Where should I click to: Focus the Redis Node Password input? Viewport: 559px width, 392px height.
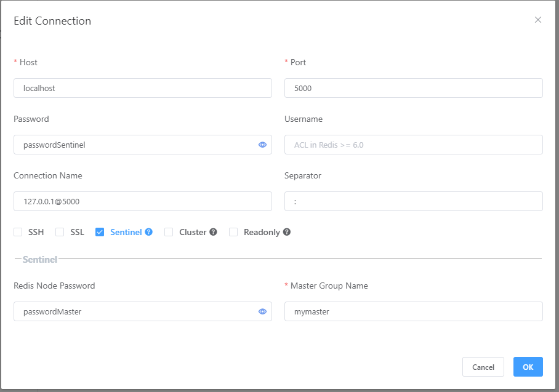point(135,311)
